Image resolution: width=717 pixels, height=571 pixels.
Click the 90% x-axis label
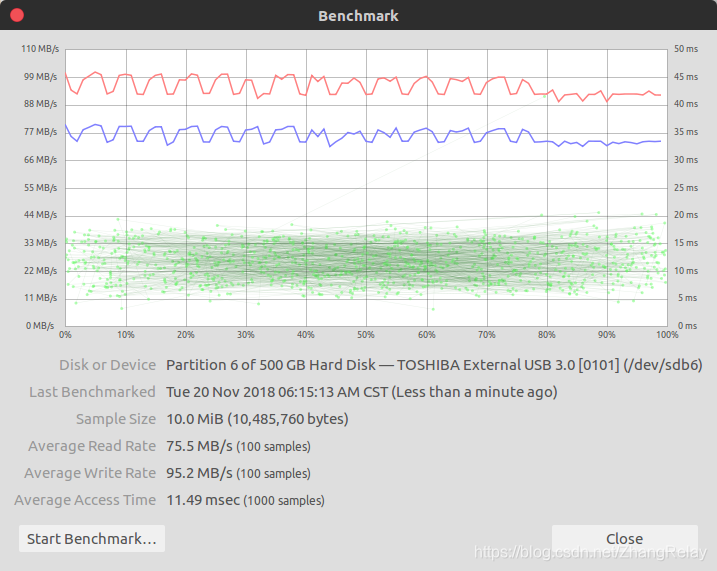[x=607, y=335]
